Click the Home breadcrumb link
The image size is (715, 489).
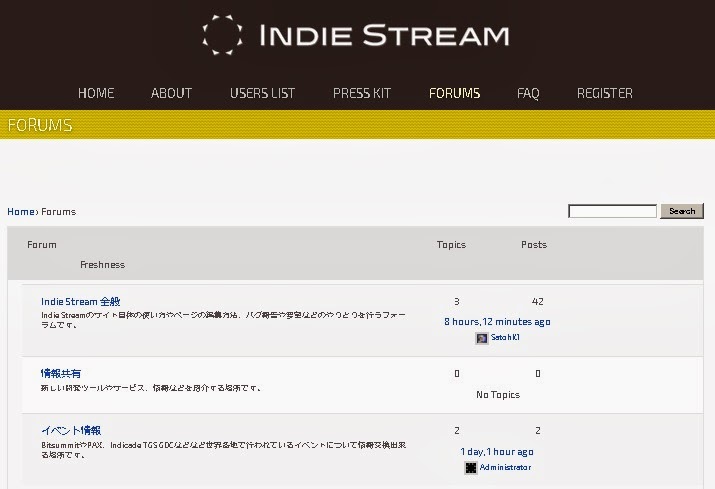(x=21, y=212)
